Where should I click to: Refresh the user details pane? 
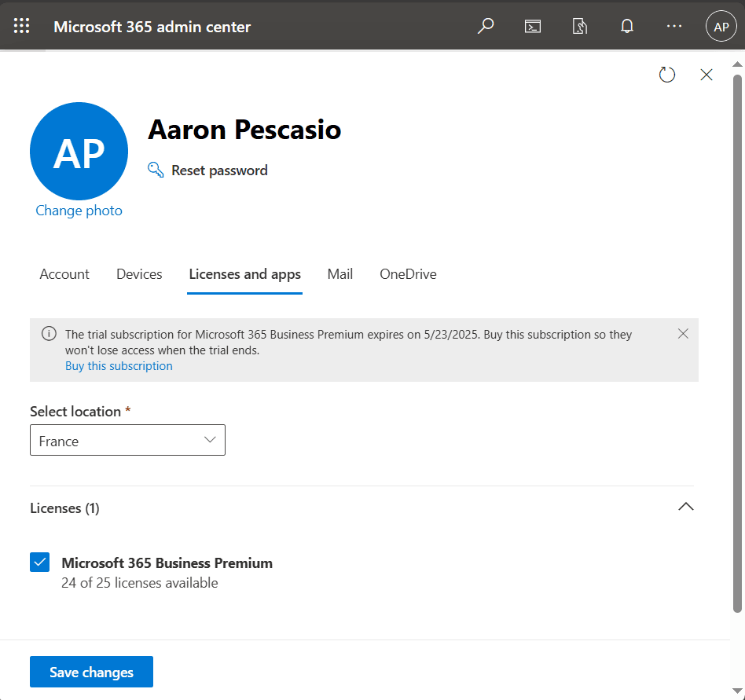[666, 75]
